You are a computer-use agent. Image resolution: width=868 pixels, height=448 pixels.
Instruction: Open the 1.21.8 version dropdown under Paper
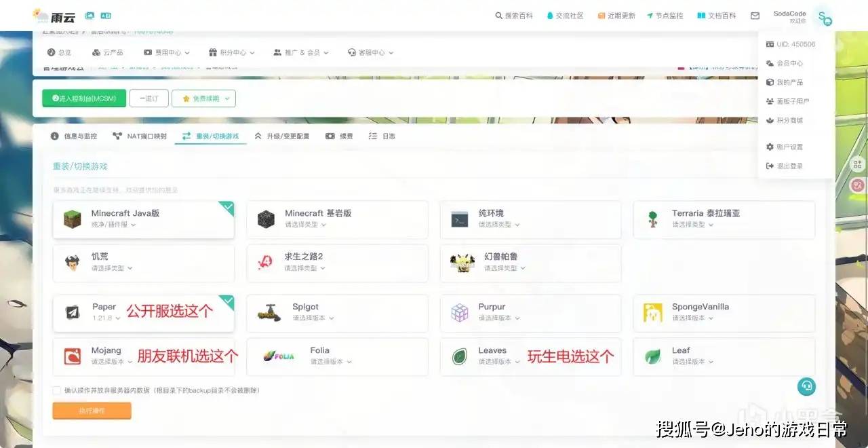coord(106,318)
